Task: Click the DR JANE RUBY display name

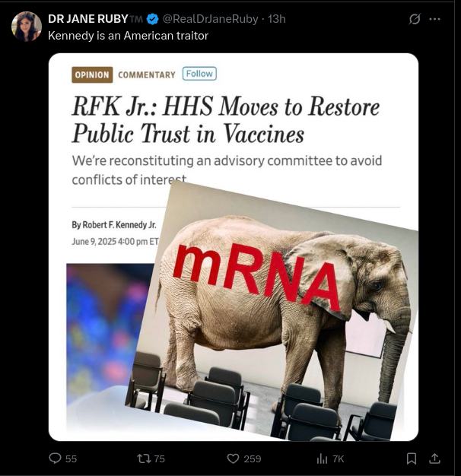Action: (x=88, y=19)
